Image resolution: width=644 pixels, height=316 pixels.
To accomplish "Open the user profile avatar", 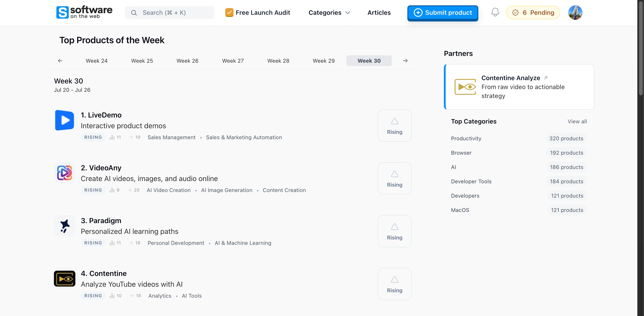I will (575, 13).
